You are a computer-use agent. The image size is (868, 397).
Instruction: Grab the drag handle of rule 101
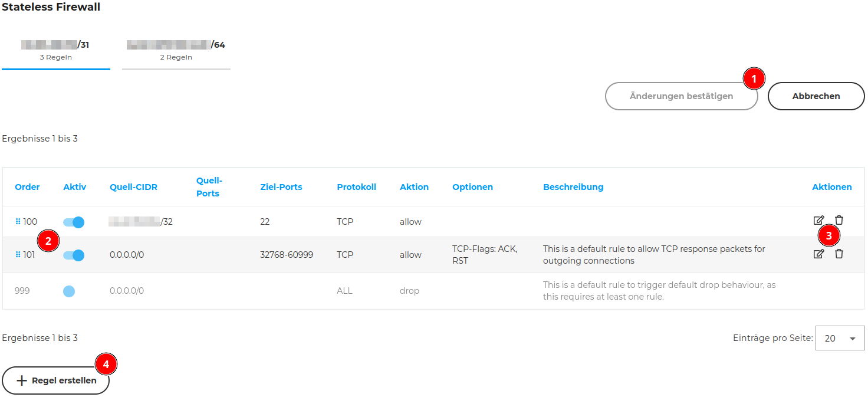pos(18,255)
